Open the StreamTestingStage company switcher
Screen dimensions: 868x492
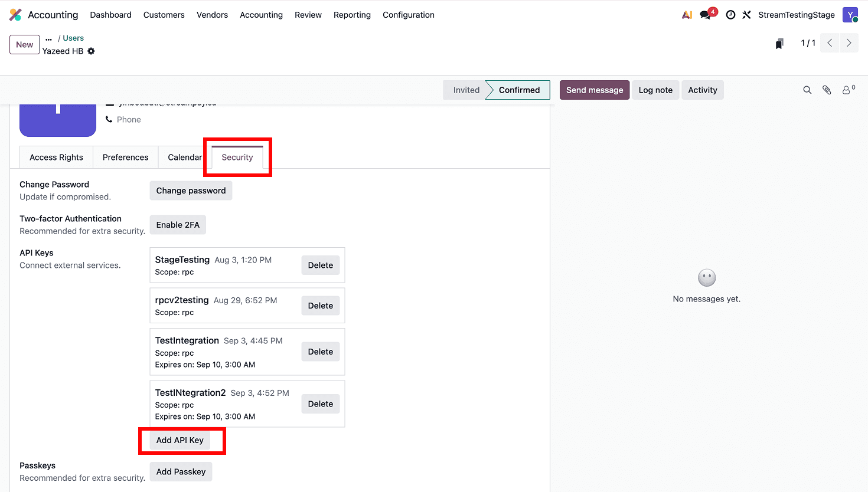[x=797, y=15]
